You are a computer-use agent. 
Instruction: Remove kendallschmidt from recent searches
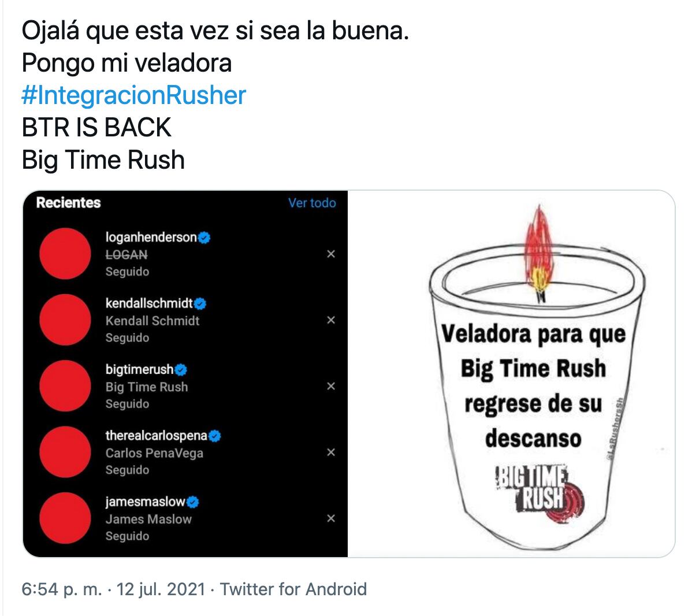(x=330, y=320)
